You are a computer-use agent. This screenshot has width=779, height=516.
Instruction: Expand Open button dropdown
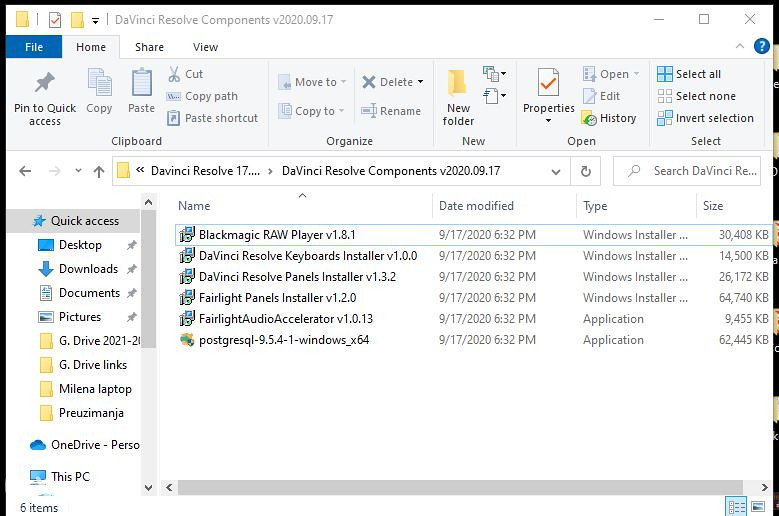pyautogui.click(x=636, y=74)
